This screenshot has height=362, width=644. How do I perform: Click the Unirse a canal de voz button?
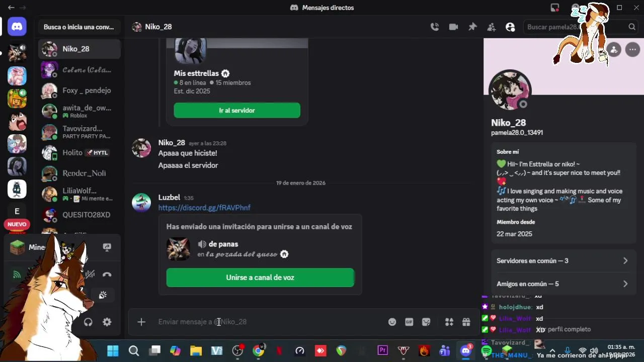[260, 278]
